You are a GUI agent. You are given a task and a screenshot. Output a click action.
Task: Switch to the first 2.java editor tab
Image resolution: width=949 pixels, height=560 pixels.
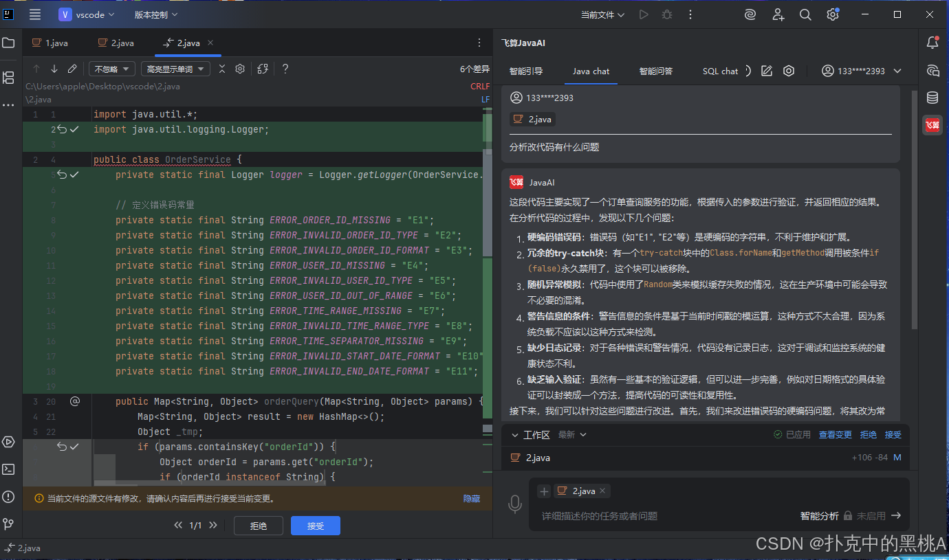tap(116, 43)
